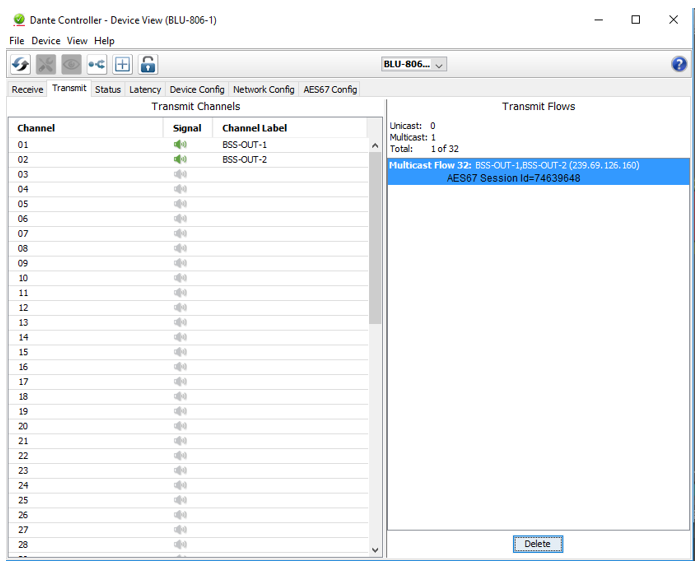Open the blue Help question icon
Screen dimensions: 698x568
click(x=679, y=64)
